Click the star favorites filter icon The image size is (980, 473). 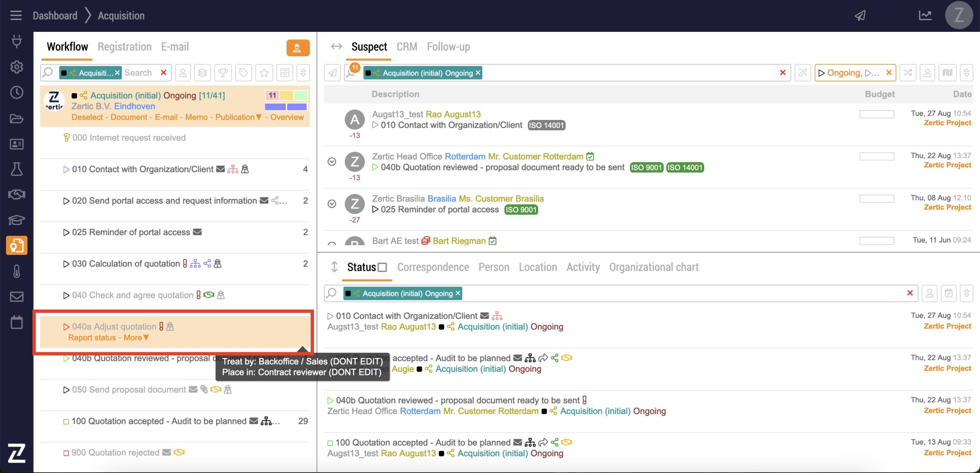coord(264,72)
